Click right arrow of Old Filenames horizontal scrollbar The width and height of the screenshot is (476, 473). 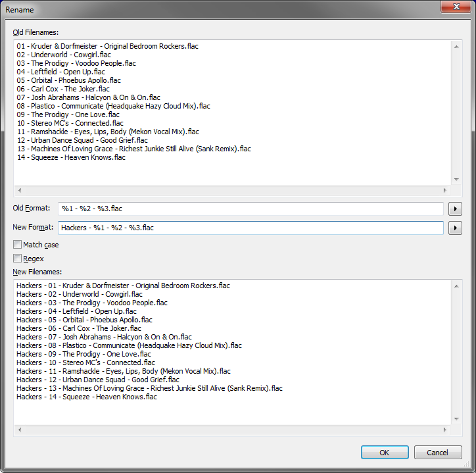[x=444, y=191]
